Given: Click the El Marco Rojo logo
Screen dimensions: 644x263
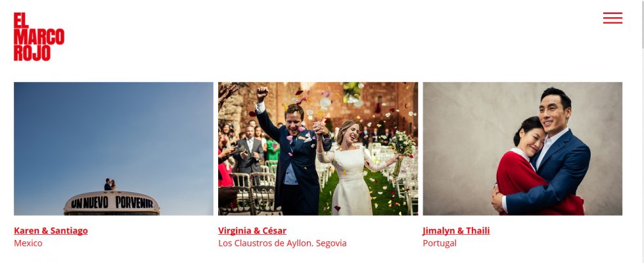Looking at the screenshot, I should coord(39,37).
